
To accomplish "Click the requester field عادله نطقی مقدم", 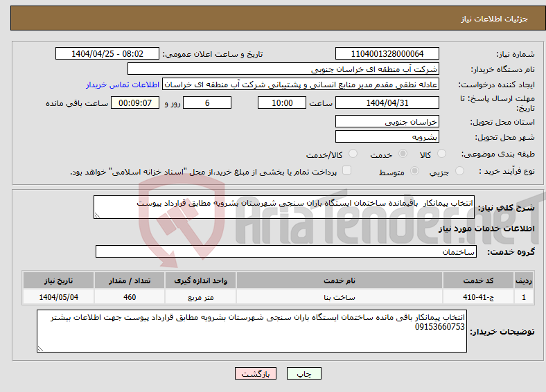I will [301, 84].
